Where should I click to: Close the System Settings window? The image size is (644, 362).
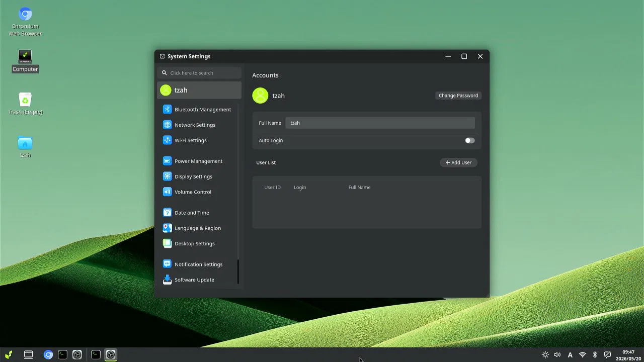pyautogui.click(x=480, y=56)
